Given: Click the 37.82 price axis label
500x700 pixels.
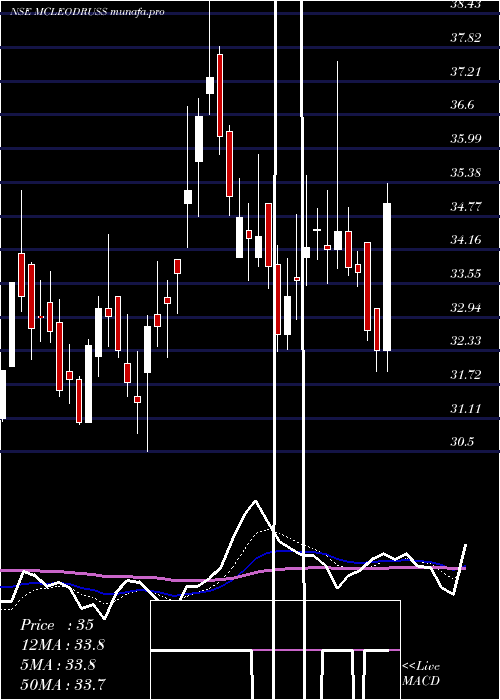Looking at the screenshot, I should pyautogui.click(x=466, y=38).
